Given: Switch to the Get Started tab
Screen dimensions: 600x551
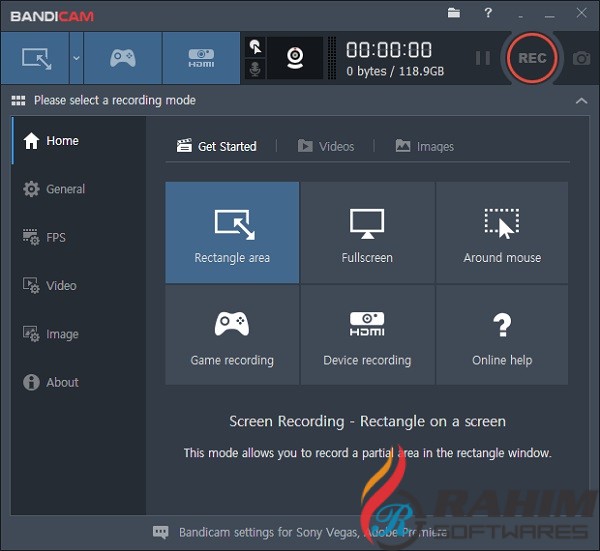Looking at the screenshot, I should click(x=217, y=146).
